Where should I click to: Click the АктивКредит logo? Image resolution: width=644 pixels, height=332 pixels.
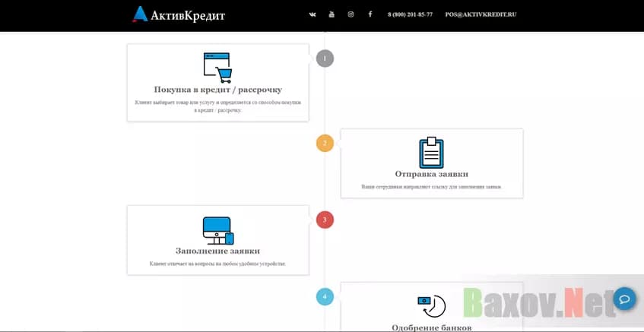(x=179, y=14)
